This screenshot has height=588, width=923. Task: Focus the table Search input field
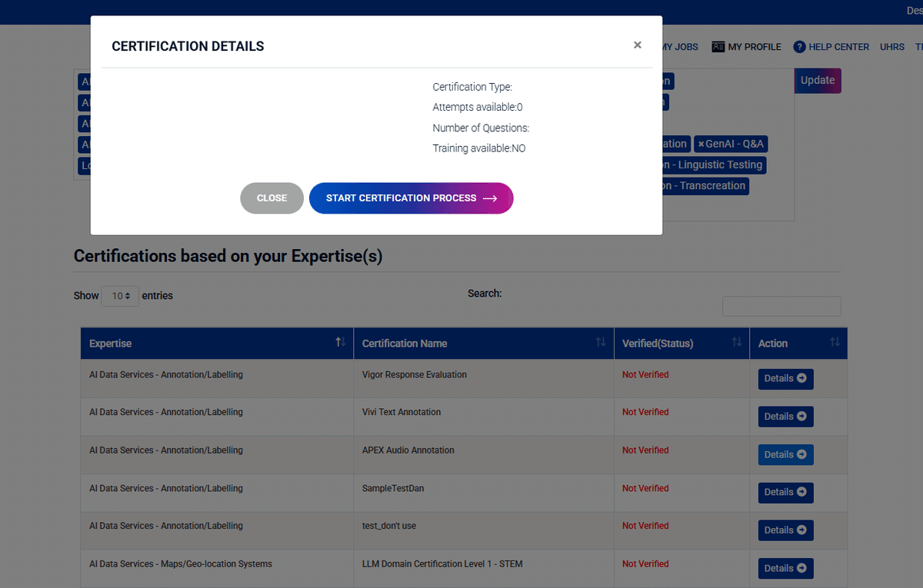coord(781,307)
